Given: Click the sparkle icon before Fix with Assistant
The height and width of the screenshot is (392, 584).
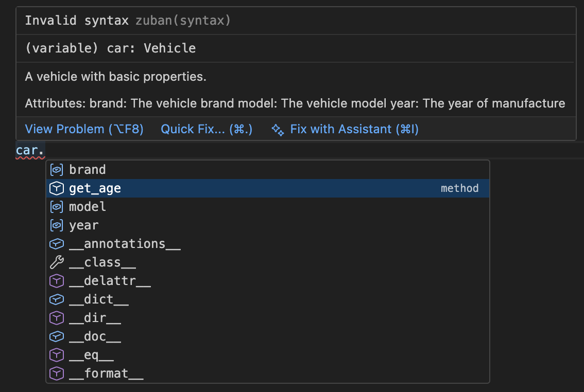Looking at the screenshot, I should coord(277,130).
